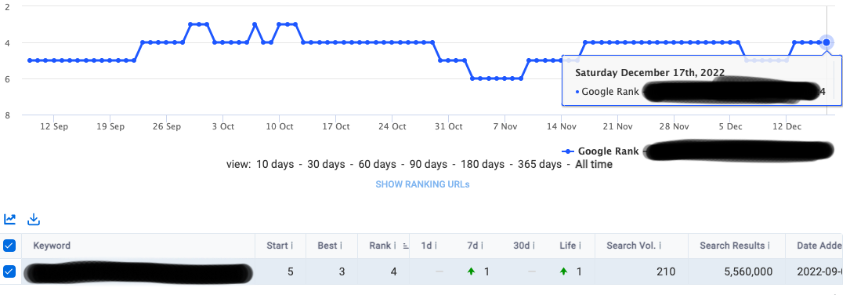Sort by Search Vol. column header
This screenshot has width=868, height=295.
(631, 246)
